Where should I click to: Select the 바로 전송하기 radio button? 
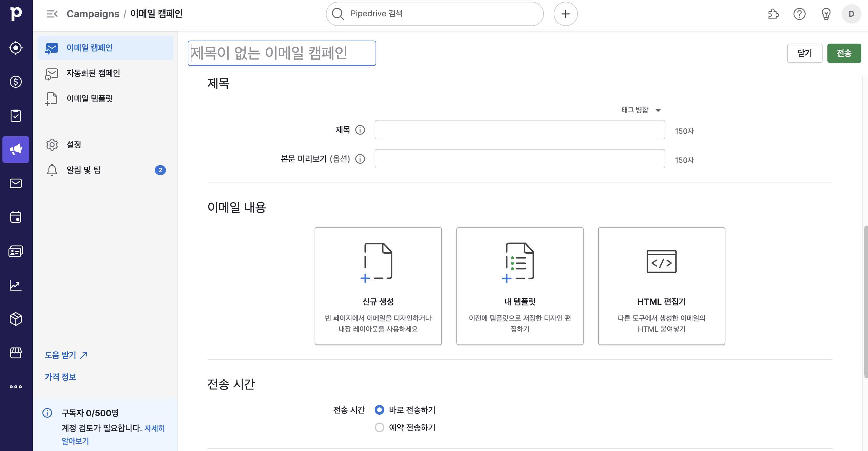(x=379, y=410)
